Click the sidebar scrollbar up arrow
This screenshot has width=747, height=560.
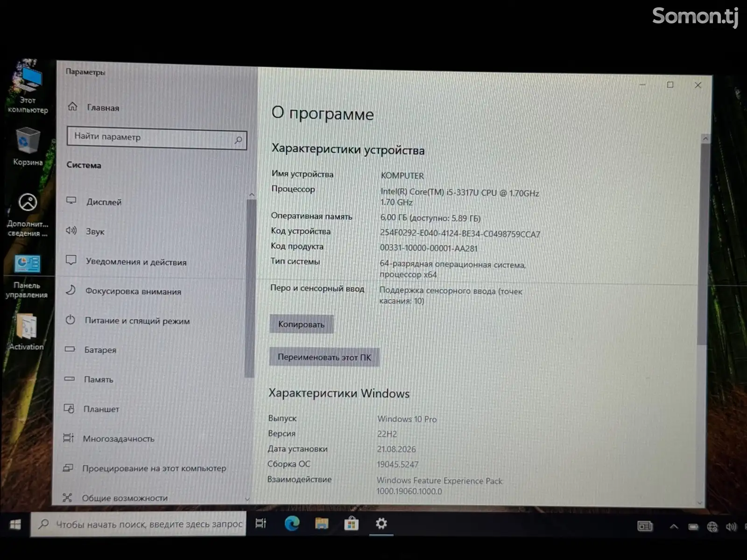point(252,194)
